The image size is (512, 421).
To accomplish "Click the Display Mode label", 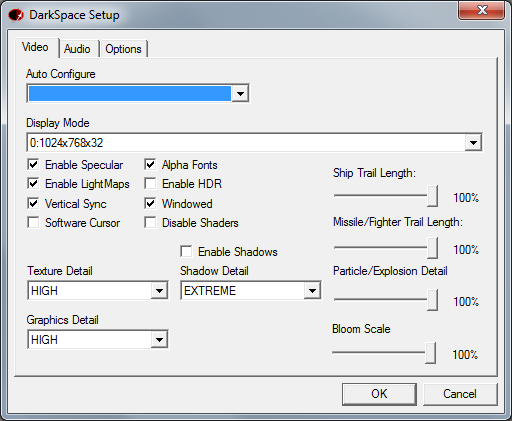I will 58,123.
